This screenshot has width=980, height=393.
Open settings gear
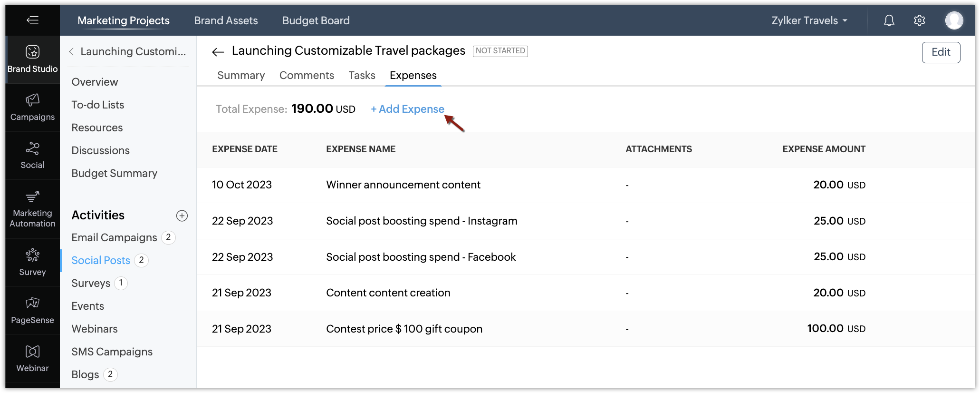pos(919,20)
